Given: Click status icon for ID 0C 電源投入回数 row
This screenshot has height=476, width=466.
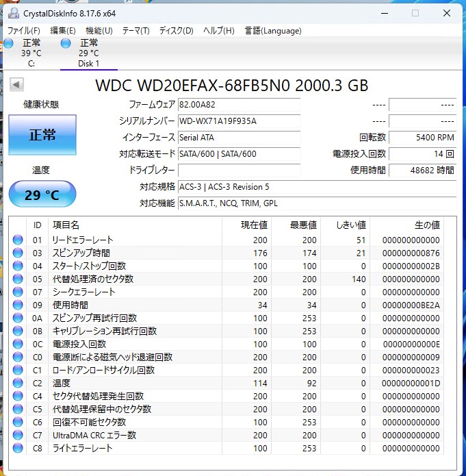Looking at the screenshot, I should pyautogui.click(x=18, y=345).
